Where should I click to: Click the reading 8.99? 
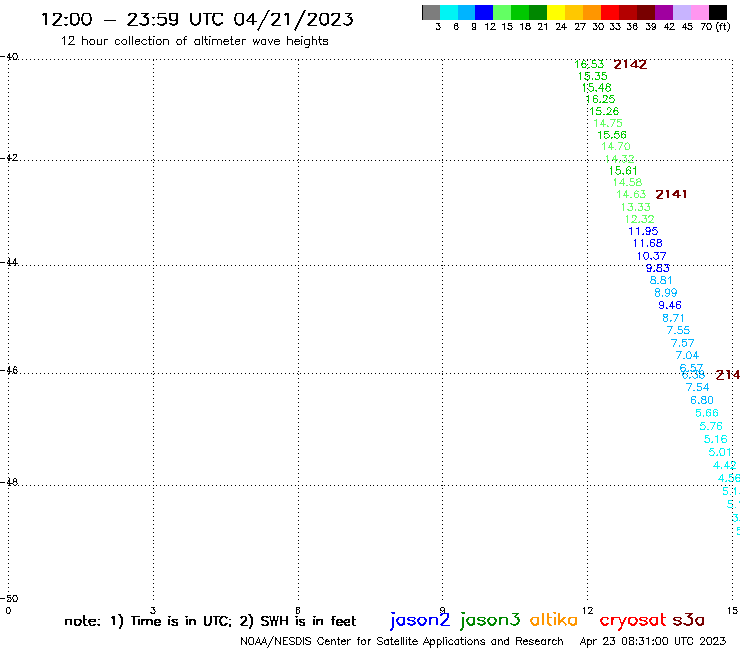pyautogui.click(x=666, y=293)
